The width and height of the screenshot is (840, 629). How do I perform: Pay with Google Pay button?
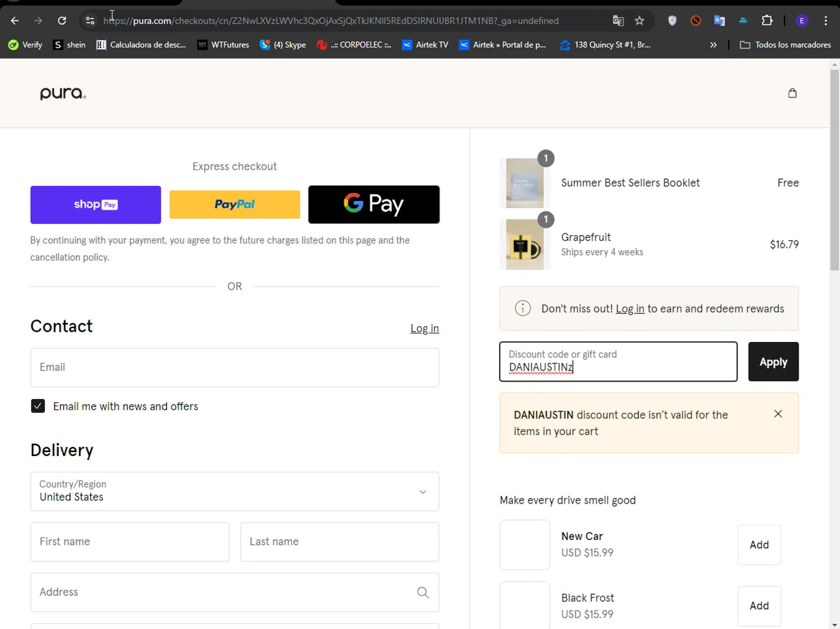pos(374,205)
